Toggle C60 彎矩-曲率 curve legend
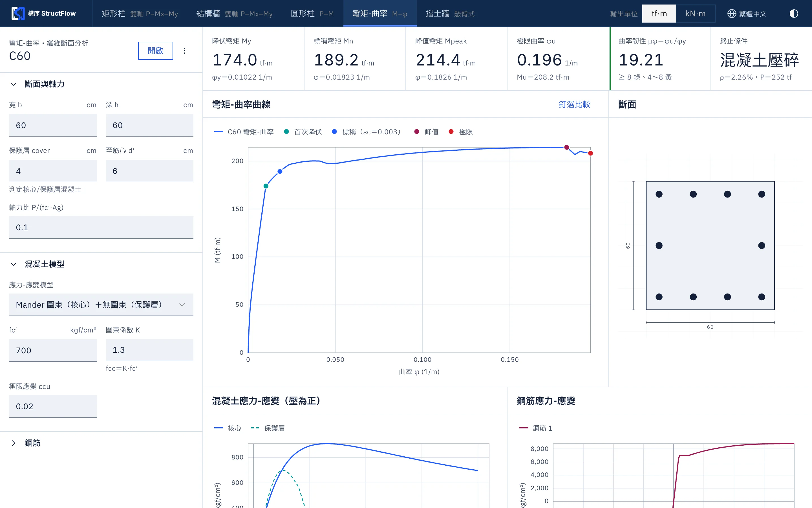Viewport: 812px width, 508px height. coord(244,132)
